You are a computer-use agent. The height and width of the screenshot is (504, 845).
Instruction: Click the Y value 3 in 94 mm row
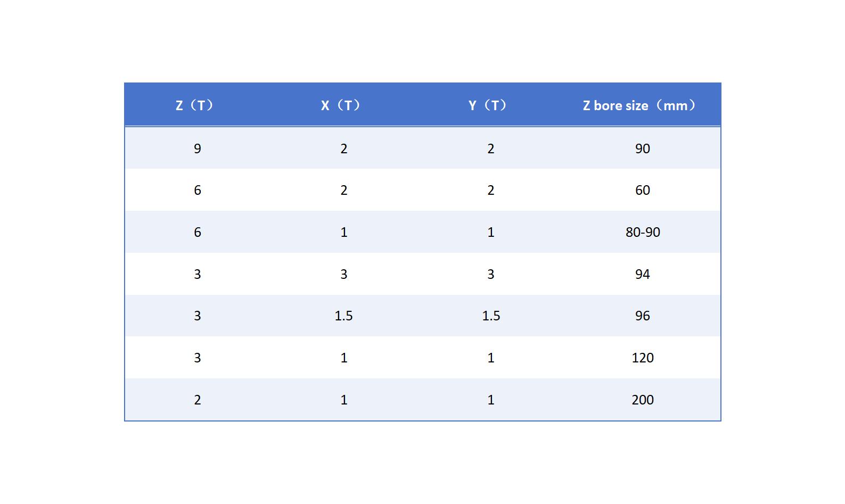(x=491, y=274)
